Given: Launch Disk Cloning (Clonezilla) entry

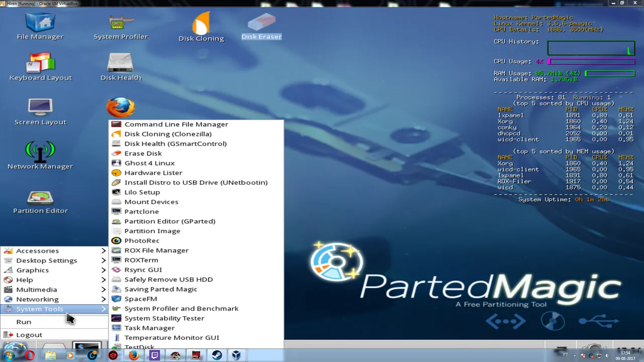Looking at the screenshot, I should click(x=196, y=134).
